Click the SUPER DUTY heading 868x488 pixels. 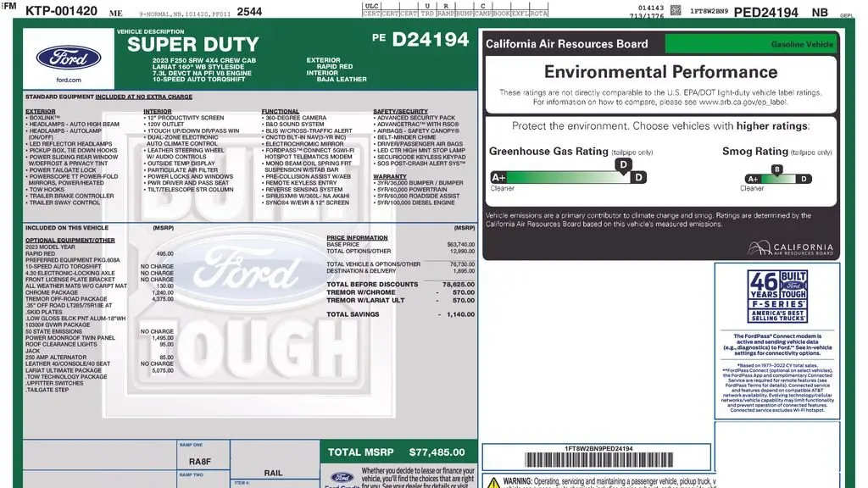click(192, 44)
